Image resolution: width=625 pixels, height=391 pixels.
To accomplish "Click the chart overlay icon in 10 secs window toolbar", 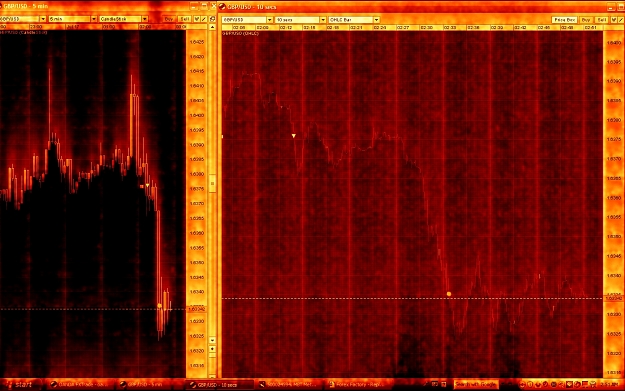I will [x=614, y=20].
